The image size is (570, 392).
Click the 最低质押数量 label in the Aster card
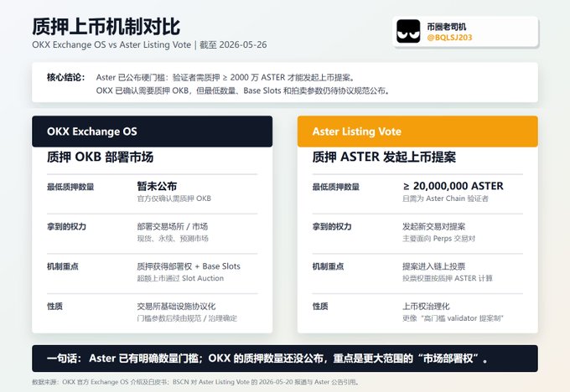[x=335, y=187]
